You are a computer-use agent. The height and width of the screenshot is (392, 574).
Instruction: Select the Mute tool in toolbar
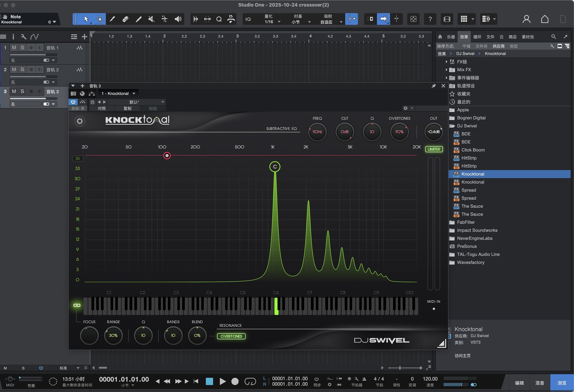pos(152,19)
